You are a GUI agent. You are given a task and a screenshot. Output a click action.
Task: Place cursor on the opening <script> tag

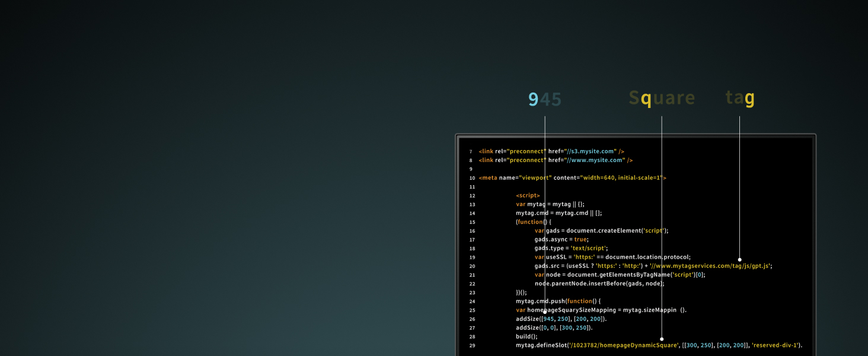528,195
